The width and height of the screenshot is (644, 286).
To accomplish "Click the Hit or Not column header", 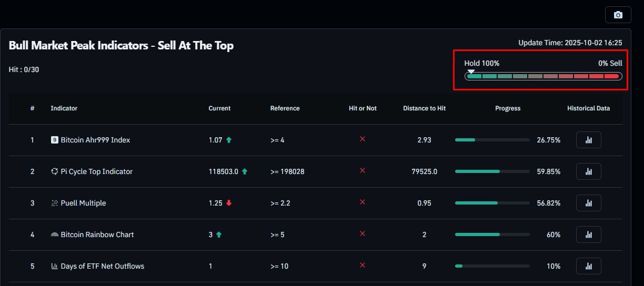I will tap(363, 109).
